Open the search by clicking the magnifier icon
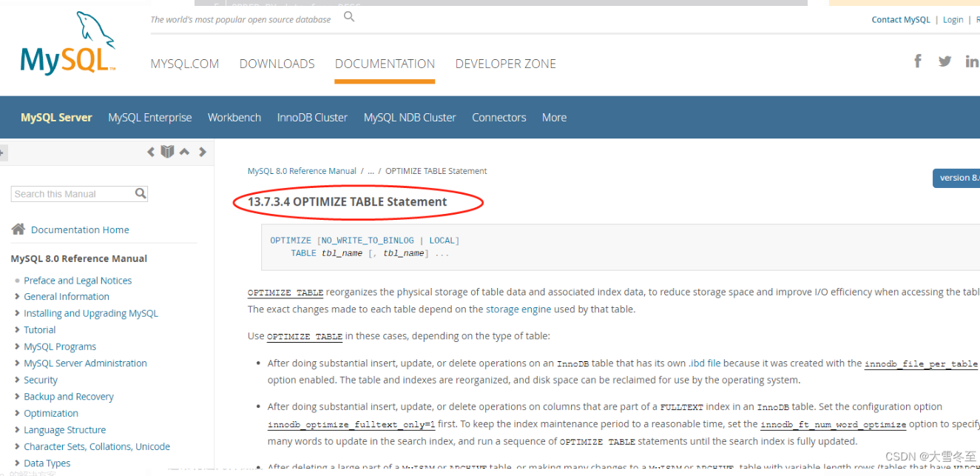 click(348, 14)
